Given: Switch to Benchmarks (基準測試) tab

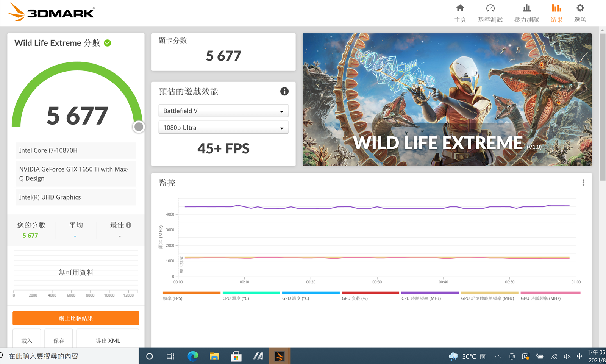Looking at the screenshot, I should [x=490, y=13].
